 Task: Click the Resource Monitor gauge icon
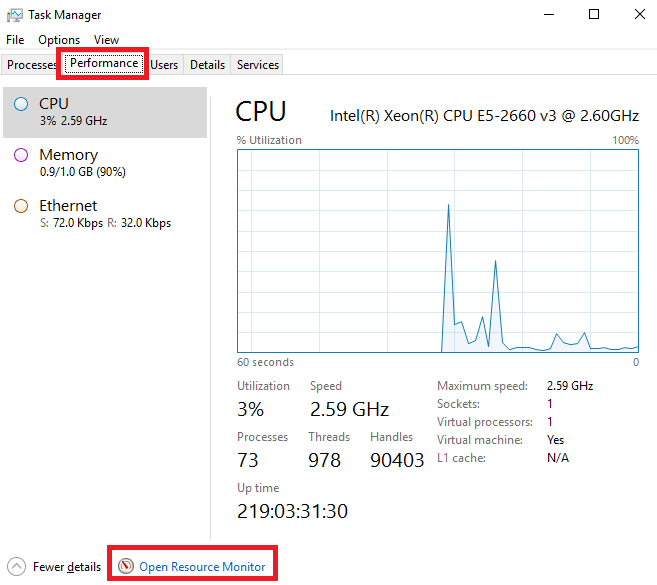(x=126, y=566)
